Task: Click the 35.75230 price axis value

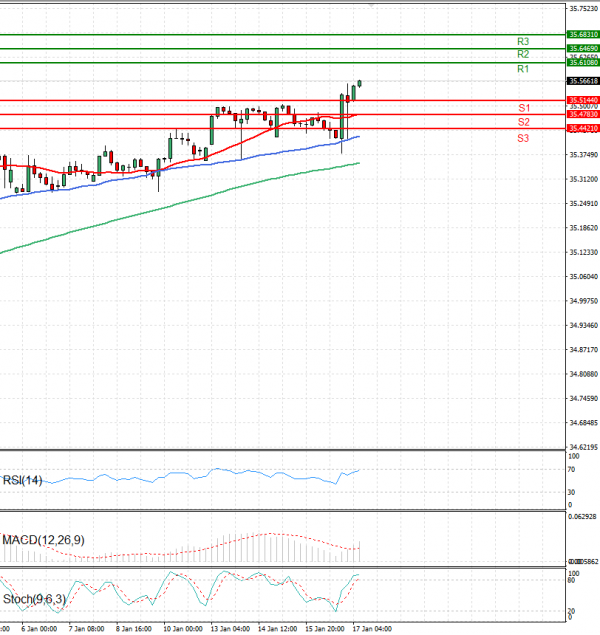Action: [x=583, y=9]
